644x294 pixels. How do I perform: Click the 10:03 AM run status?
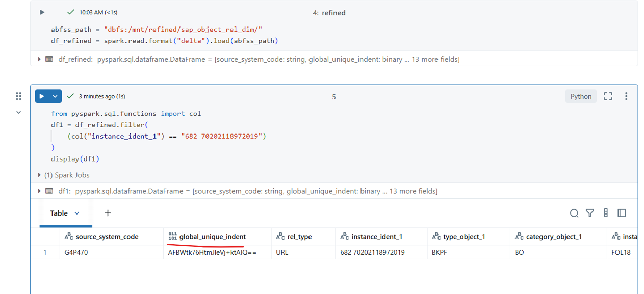98,12
